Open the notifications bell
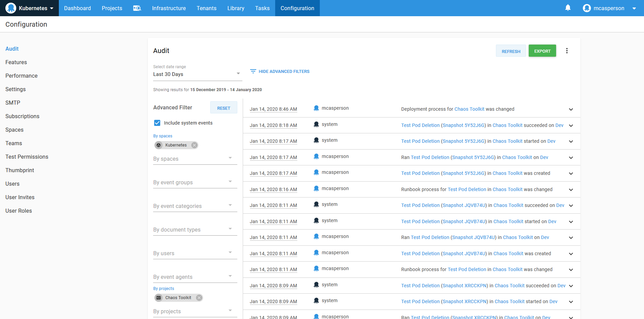This screenshot has height=319, width=644. 568,7
